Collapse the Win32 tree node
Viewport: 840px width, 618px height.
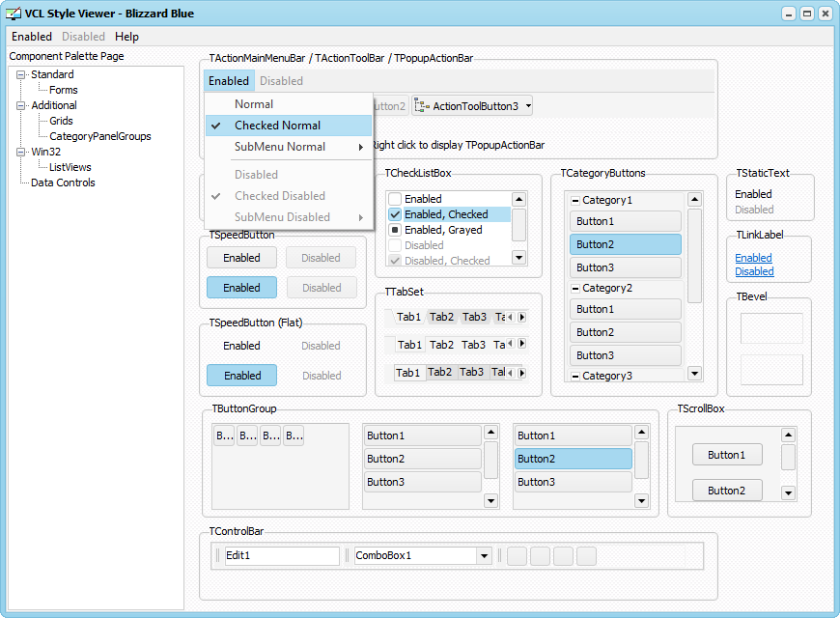click(x=21, y=153)
